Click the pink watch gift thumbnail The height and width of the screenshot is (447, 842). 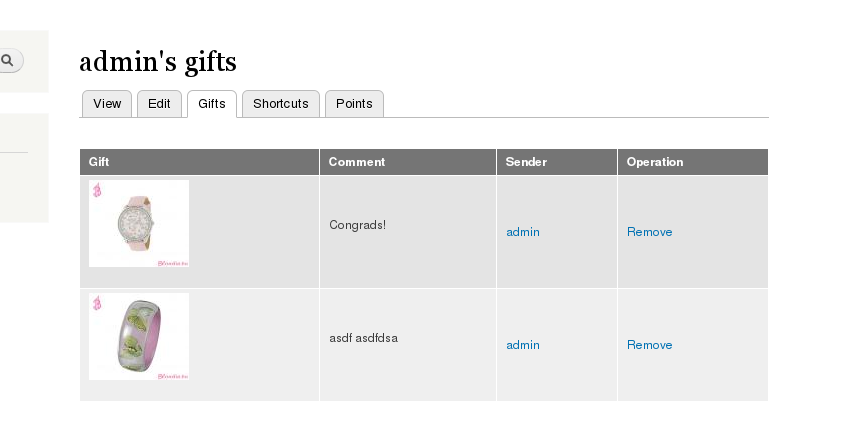coord(139,224)
